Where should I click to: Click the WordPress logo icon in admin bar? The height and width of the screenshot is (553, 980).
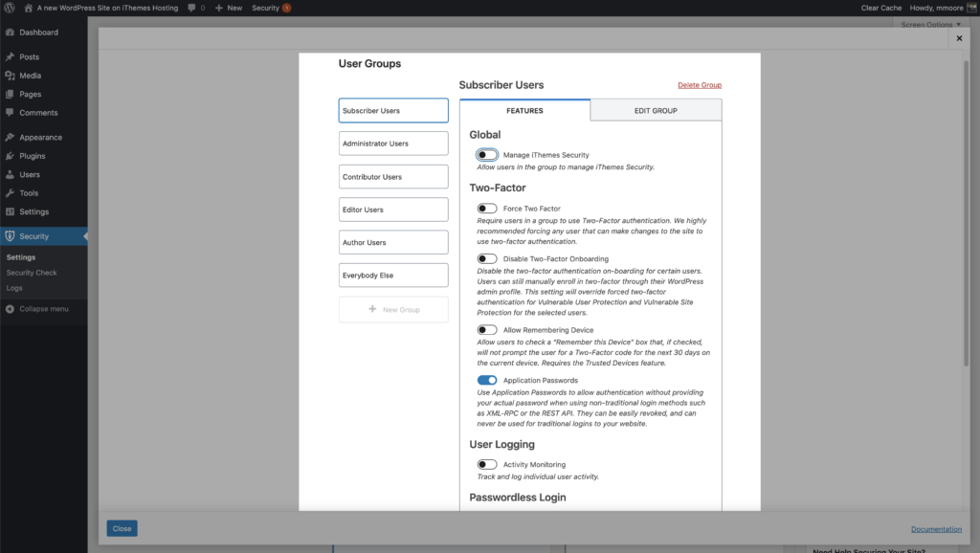(10, 8)
